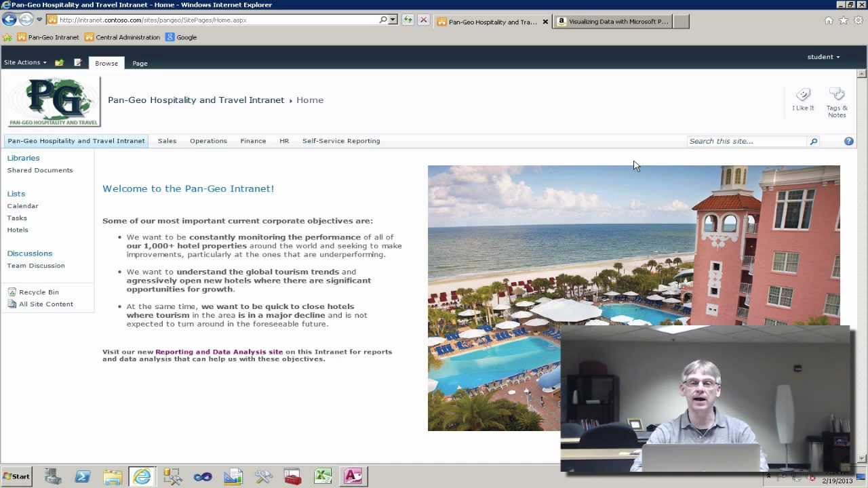
Task: Open IE Favorites star icon
Action: [844, 20]
